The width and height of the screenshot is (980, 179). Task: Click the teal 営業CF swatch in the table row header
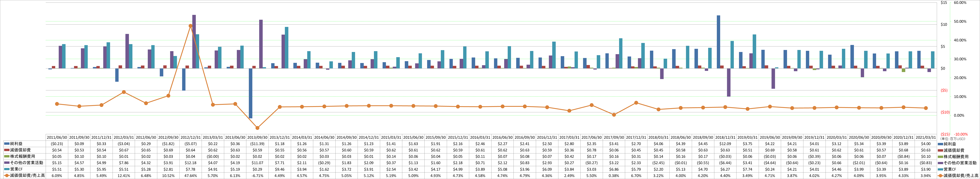pos(7,169)
